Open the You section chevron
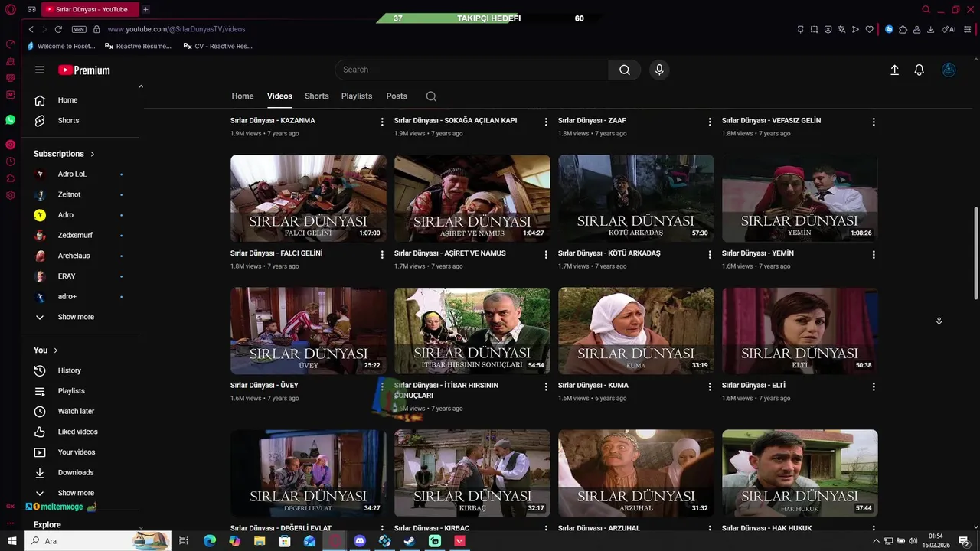 point(56,350)
